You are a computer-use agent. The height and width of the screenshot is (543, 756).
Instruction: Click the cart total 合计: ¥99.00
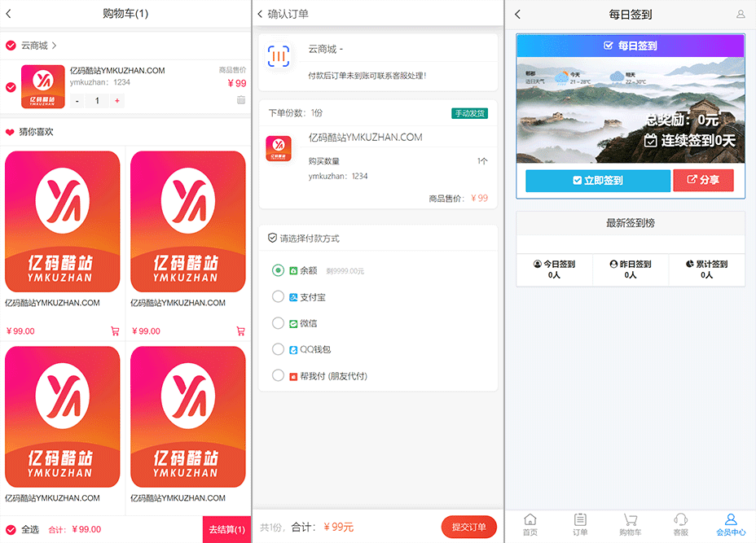coord(75,529)
